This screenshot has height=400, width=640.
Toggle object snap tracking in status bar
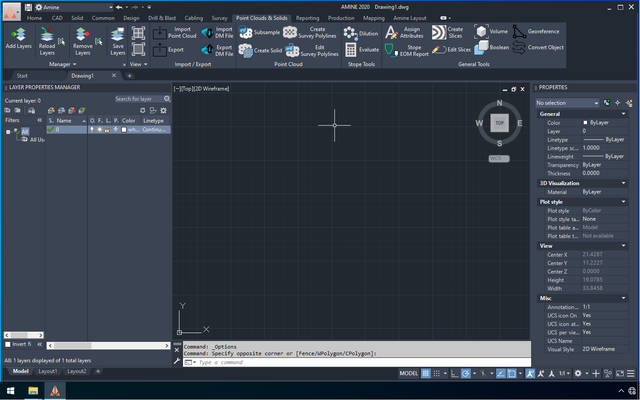click(501, 373)
